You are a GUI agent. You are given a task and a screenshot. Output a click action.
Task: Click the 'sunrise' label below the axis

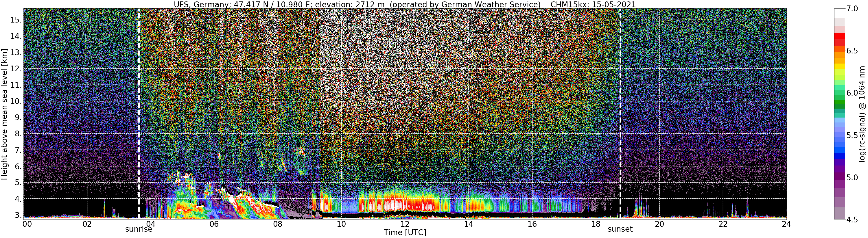coord(139,229)
